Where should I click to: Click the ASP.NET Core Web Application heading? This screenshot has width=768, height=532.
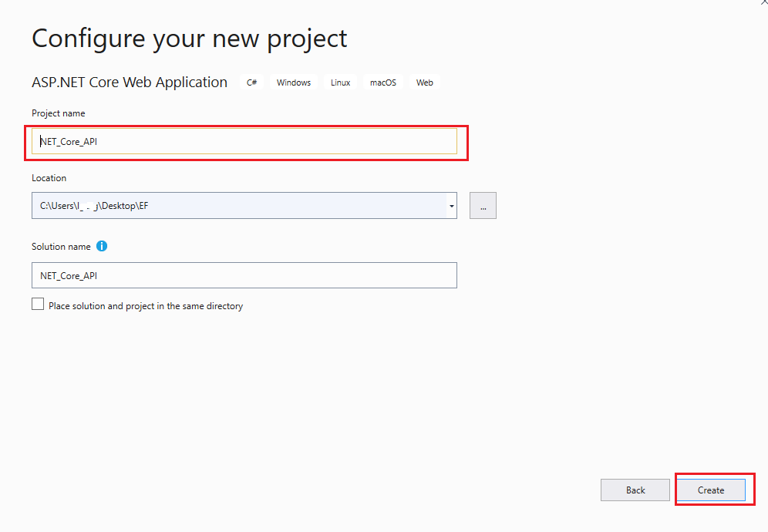coord(130,82)
